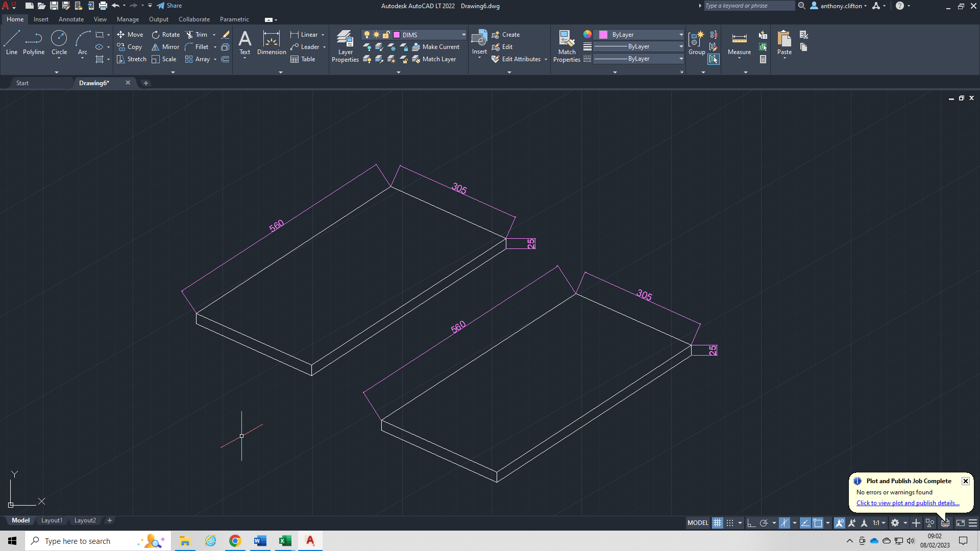Viewport: 980px width, 551px height.
Task: Click the plot and publish details link
Action: coord(908,503)
